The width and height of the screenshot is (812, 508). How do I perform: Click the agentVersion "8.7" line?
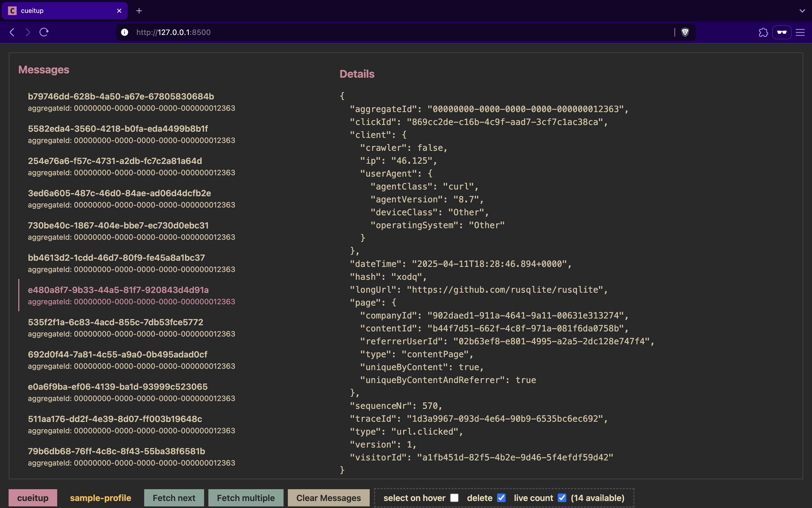[x=427, y=199]
